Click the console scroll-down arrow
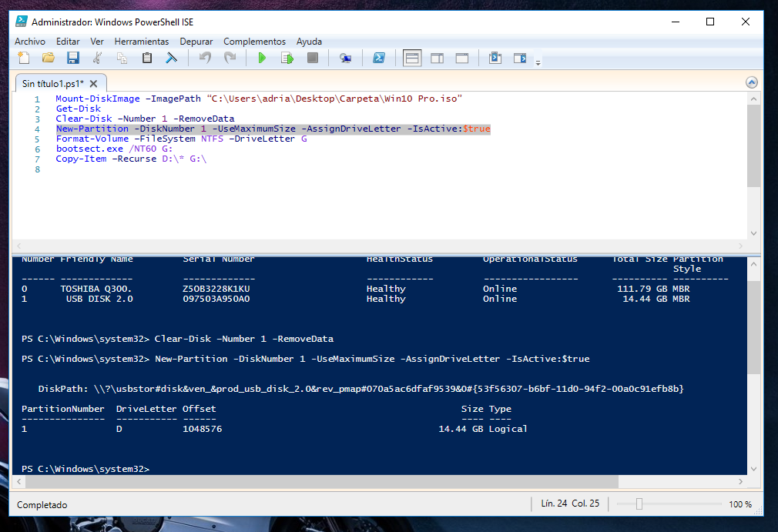778x532 pixels. (753, 469)
